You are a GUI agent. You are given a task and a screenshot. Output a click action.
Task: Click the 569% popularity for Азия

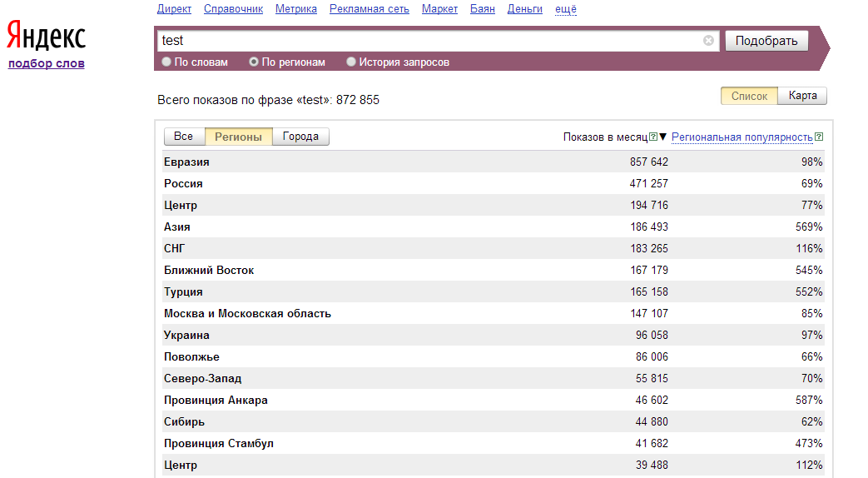click(809, 227)
